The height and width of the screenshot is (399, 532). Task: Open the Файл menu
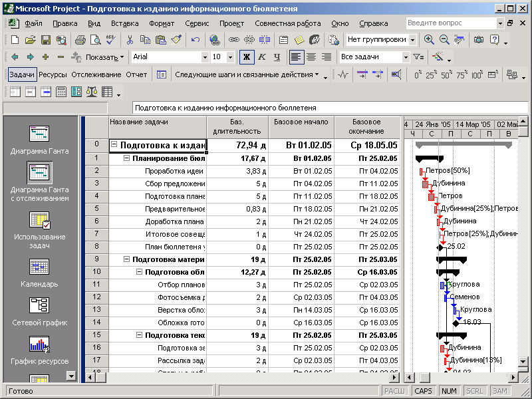[x=33, y=23]
